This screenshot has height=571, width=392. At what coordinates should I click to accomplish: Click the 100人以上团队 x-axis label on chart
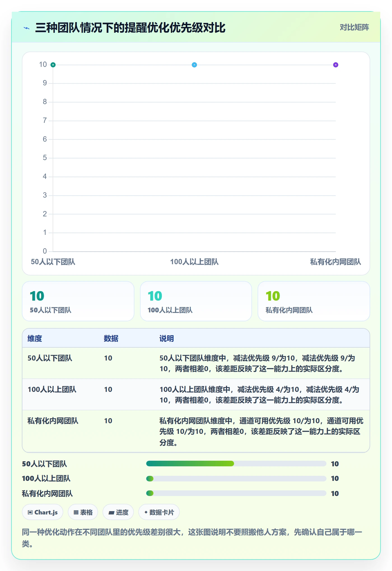[194, 262]
